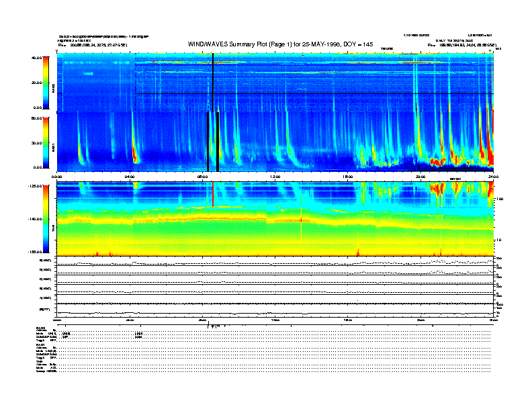The height and width of the screenshot is (411, 532).
Task: Click the 60.00 label on RAD1 scale
Action: (x=36, y=118)
